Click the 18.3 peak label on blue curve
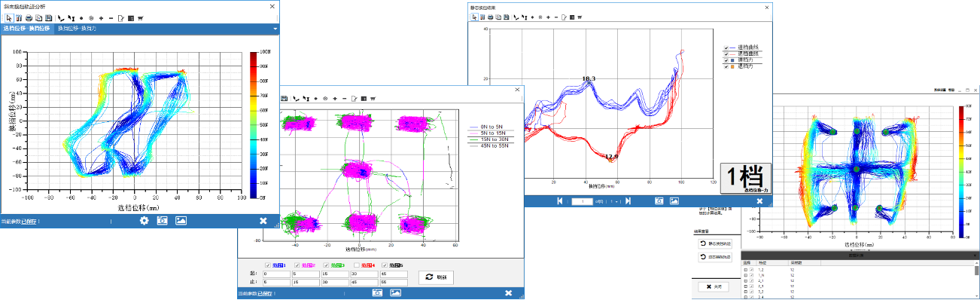The height and width of the screenshot is (300, 980). (x=589, y=78)
